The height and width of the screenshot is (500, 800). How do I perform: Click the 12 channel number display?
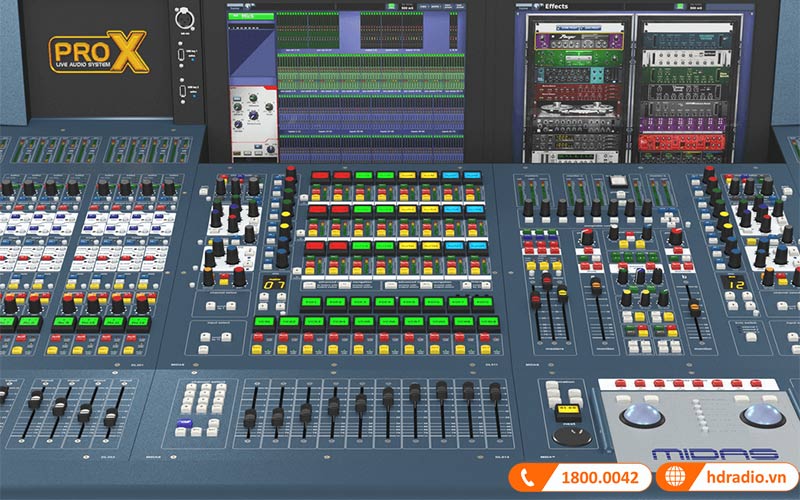click(x=735, y=283)
